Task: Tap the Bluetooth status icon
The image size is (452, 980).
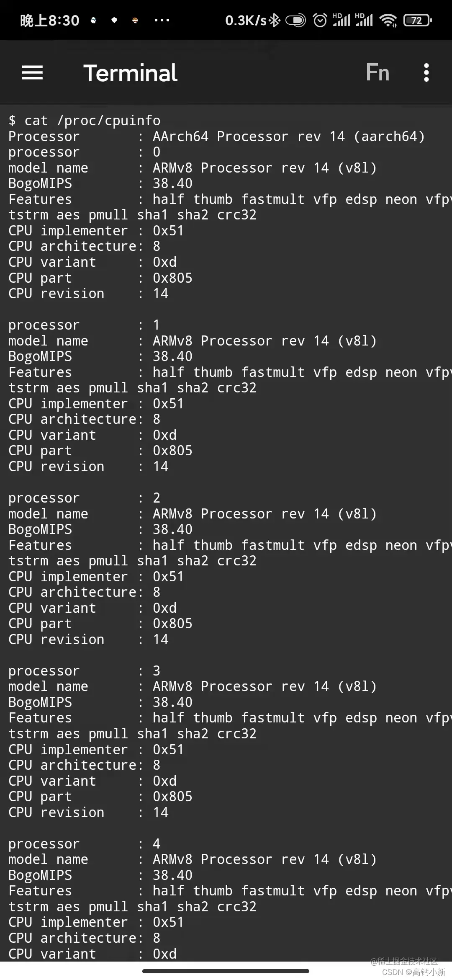Action: click(x=275, y=20)
